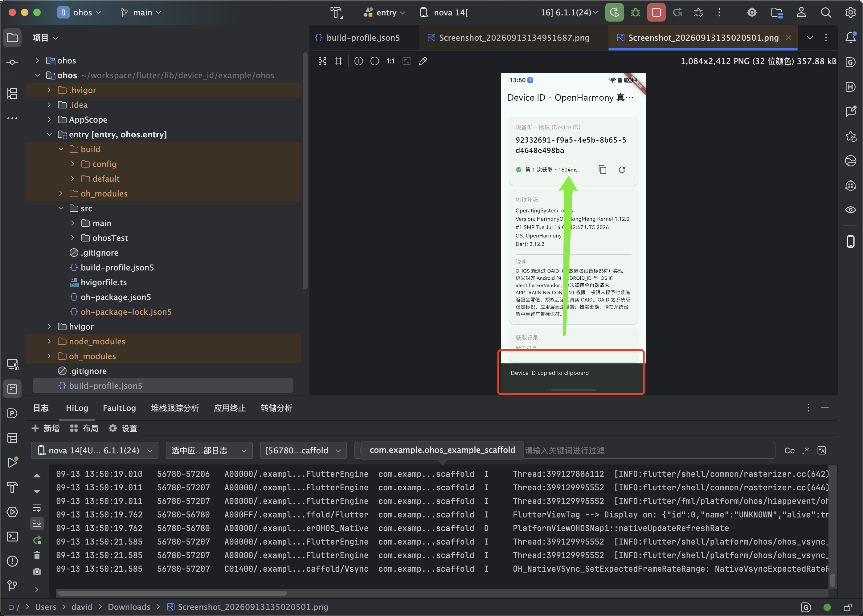Start debugging with the green bug icon

pyautogui.click(x=636, y=13)
